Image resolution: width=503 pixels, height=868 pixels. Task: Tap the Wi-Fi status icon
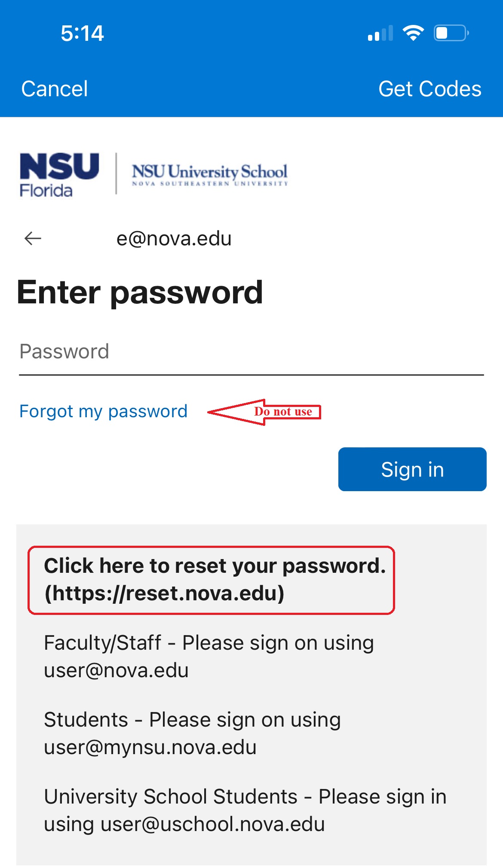click(x=413, y=33)
